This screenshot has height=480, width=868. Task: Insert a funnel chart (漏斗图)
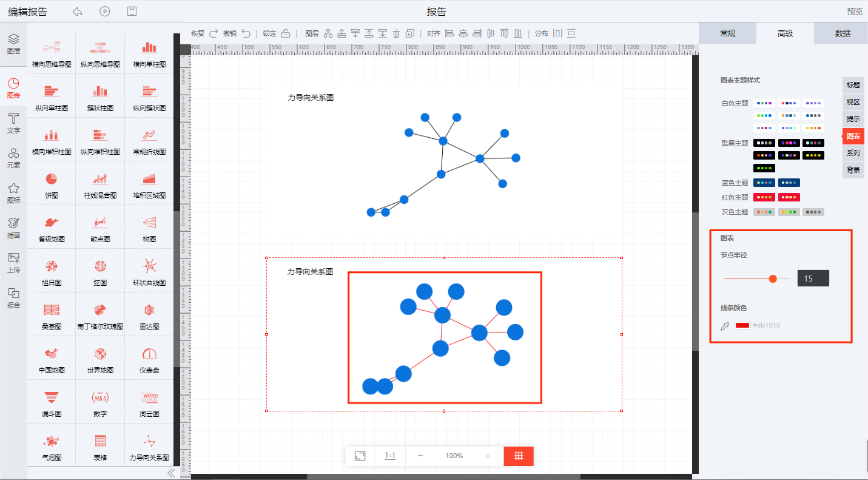pyautogui.click(x=52, y=397)
